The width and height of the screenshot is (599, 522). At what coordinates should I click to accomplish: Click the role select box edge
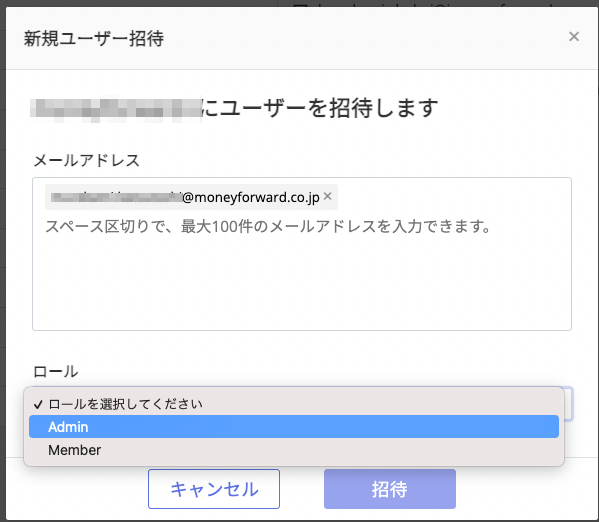pos(568,404)
